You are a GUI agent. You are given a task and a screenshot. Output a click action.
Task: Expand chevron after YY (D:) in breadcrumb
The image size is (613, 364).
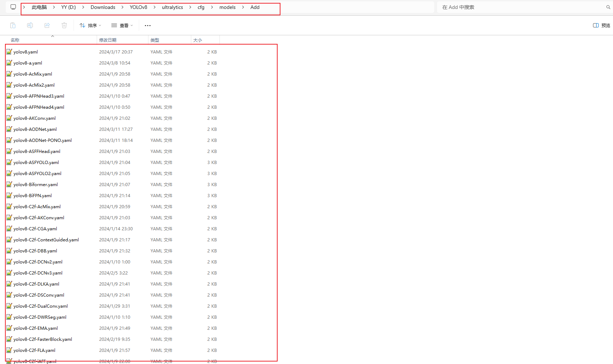click(83, 7)
